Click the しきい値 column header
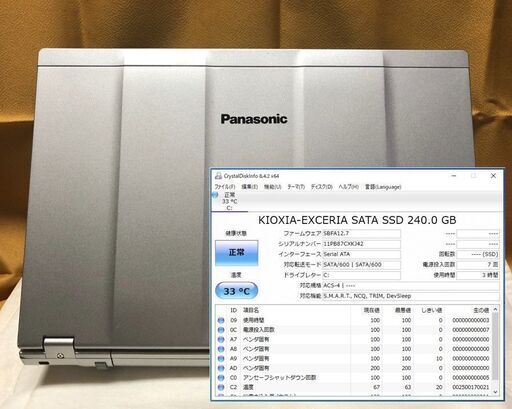Screen dimensions: 512x409 [432, 310]
